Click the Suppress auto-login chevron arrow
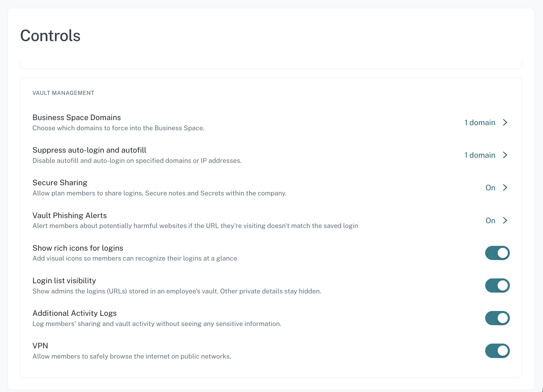The width and height of the screenshot is (543, 392). pyautogui.click(x=505, y=155)
